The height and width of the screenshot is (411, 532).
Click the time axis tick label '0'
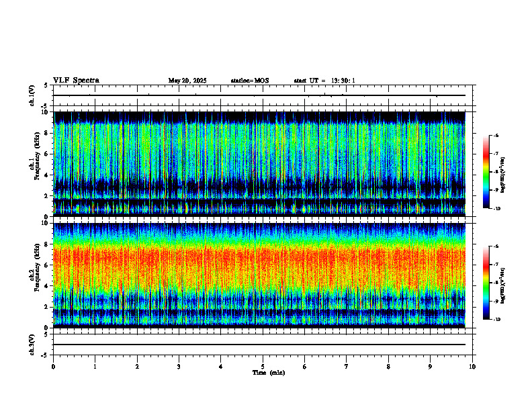click(53, 367)
